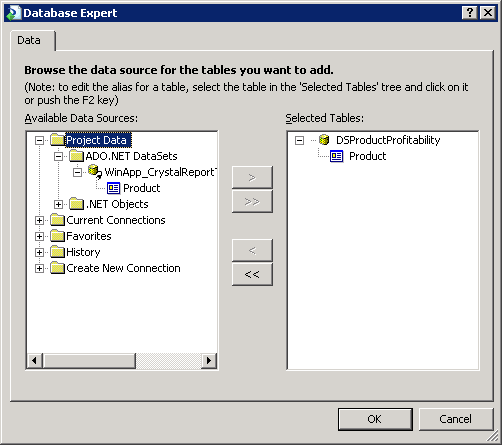The width and height of the screenshot is (502, 445).
Task: Click the add all tables (>>) button
Action: point(252,201)
